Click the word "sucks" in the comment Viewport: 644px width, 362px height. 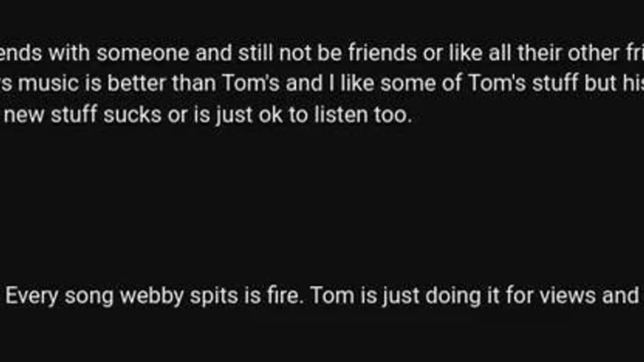(133, 115)
